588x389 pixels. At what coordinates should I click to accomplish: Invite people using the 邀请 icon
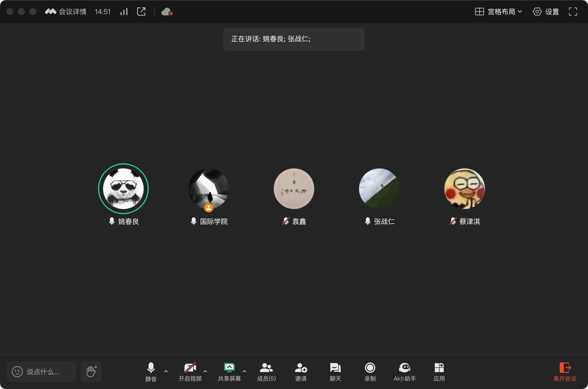[301, 372]
